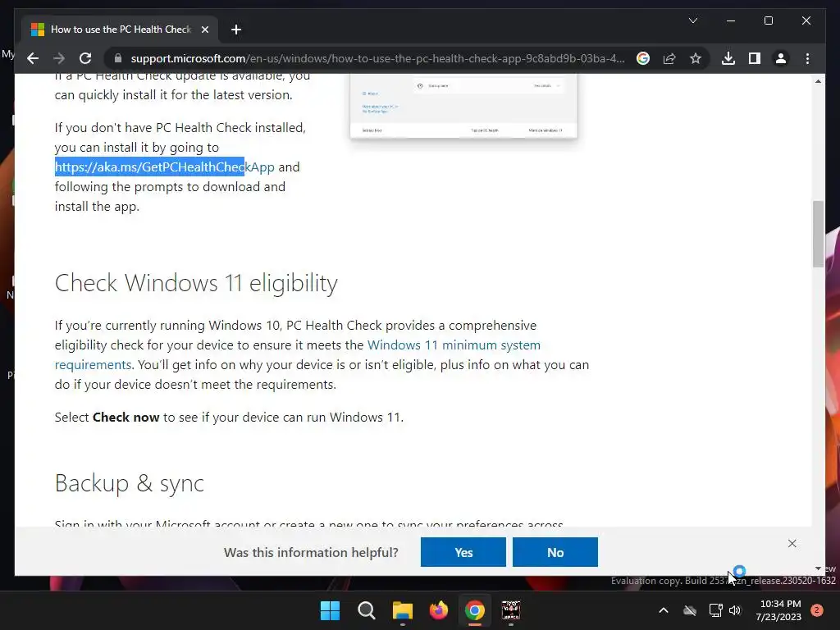The image size is (840, 630).
Task: Minimize the Chrome window
Action: (x=731, y=21)
